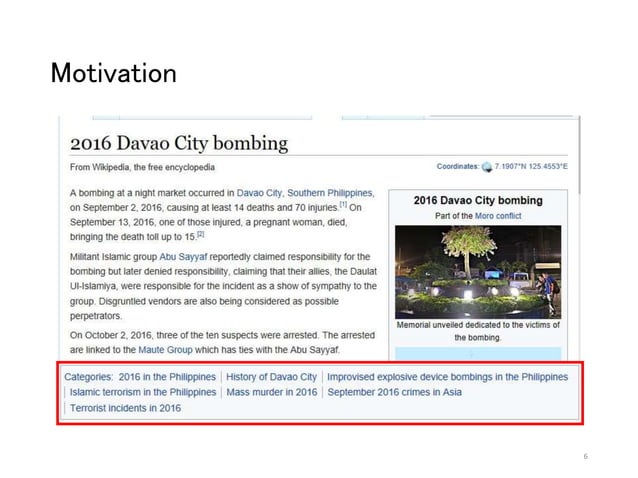Open category 2016 in the Philippines
This screenshot has height=478, width=638.
[167, 377]
